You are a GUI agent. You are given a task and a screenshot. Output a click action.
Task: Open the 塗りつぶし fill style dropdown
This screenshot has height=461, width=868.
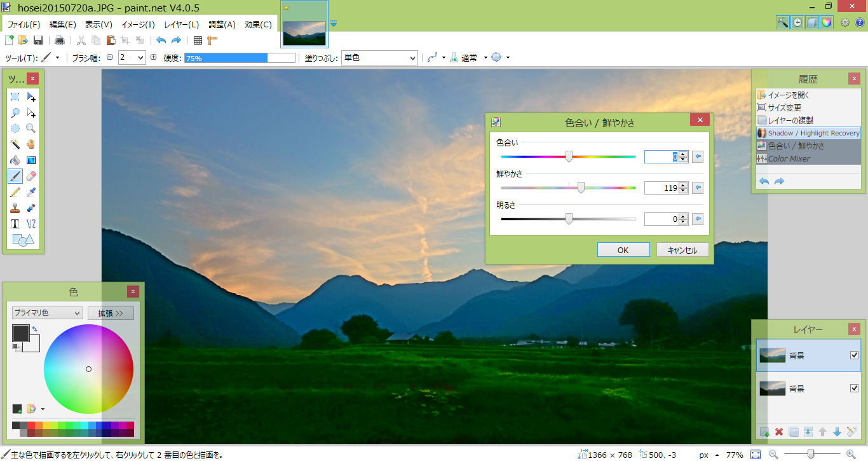coord(379,58)
